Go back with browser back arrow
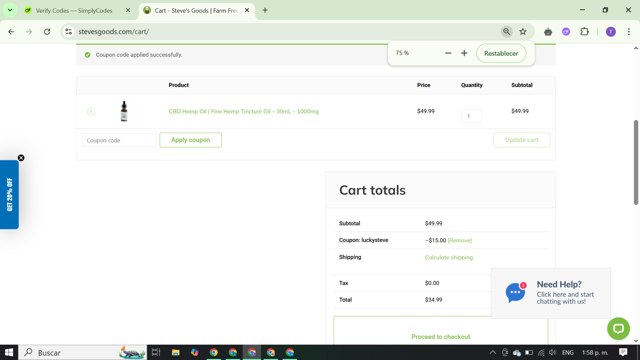Image resolution: width=640 pixels, height=360 pixels. (x=11, y=31)
